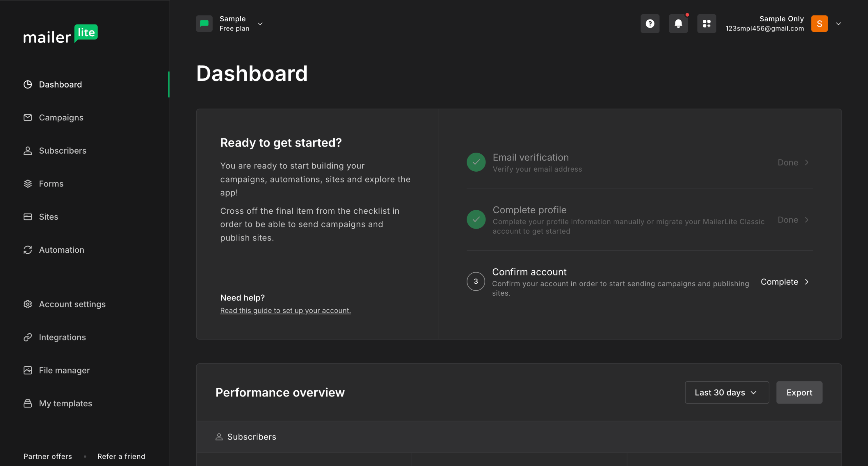Click the Export button
The height and width of the screenshot is (466, 868).
click(x=799, y=392)
